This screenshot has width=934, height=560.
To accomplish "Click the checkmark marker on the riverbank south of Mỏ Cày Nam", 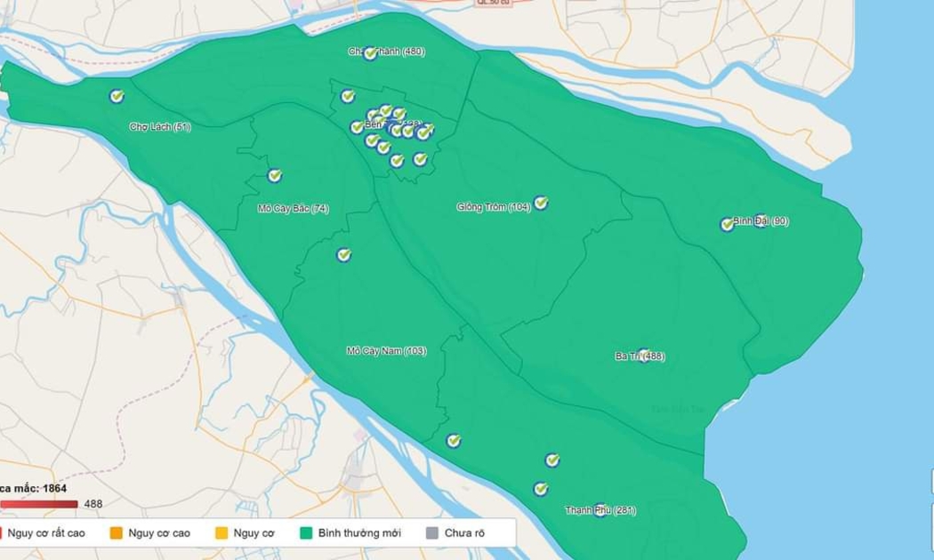I will (454, 441).
